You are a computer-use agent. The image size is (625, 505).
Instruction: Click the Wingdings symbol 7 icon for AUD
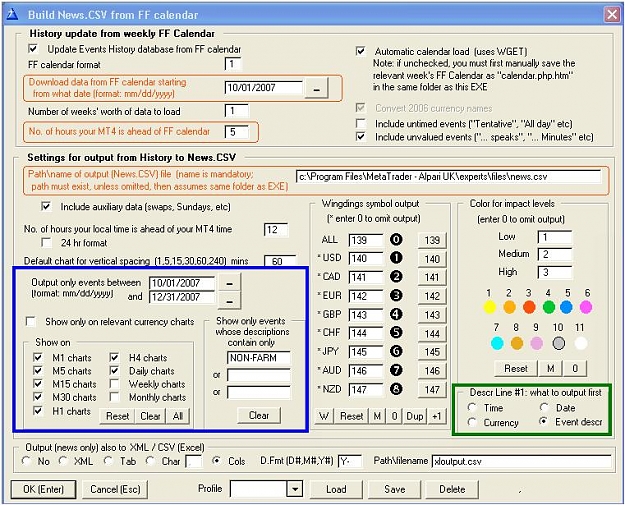tap(396, 370)
